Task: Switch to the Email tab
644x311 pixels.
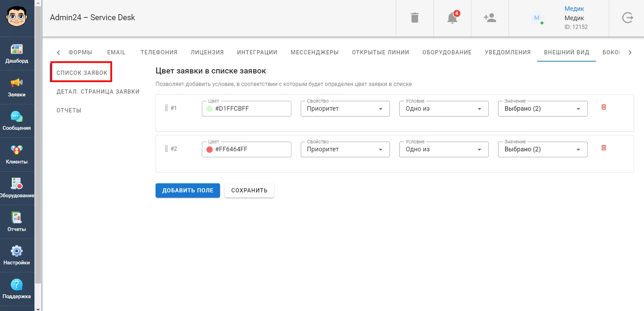Action: coord(116,52)
